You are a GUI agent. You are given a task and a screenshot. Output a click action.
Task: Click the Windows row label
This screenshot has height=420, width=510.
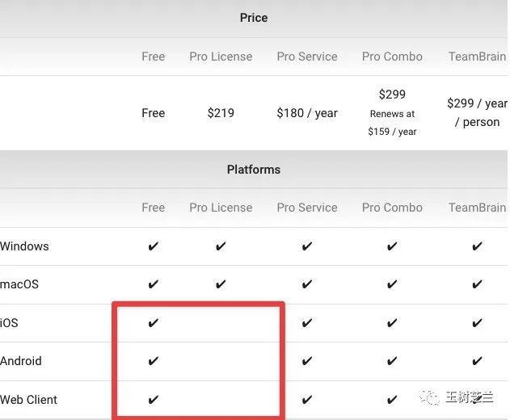coord(24,246)
